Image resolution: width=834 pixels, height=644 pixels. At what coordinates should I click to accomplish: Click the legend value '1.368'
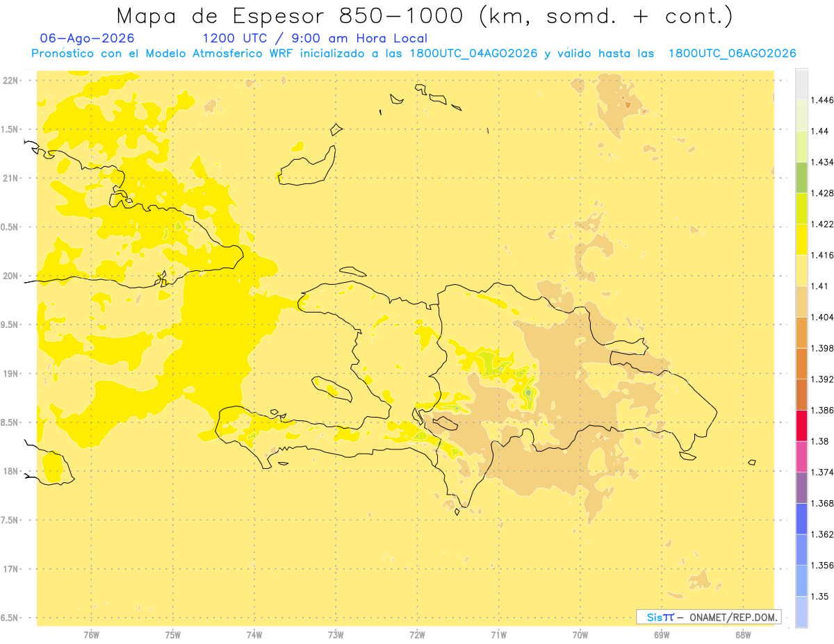pos(822,503)
